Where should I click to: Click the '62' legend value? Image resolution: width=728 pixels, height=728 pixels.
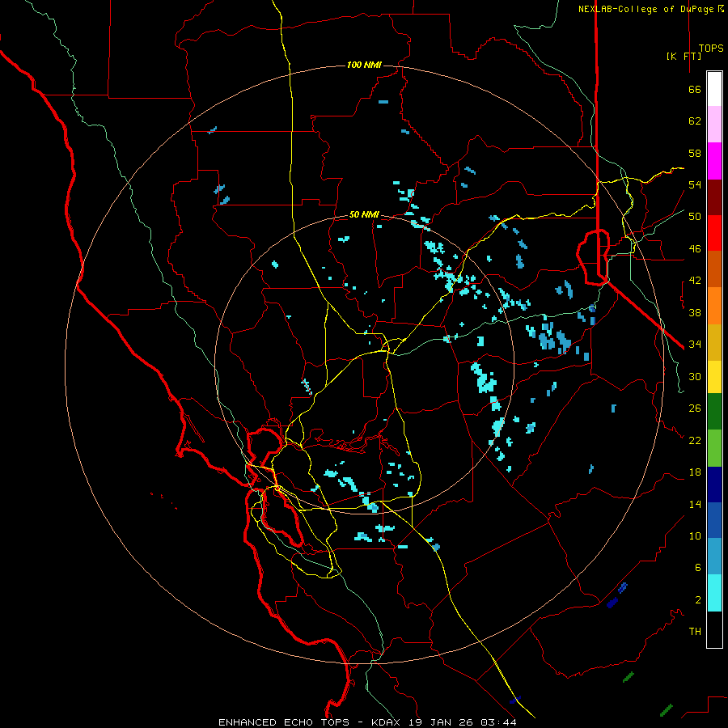click(695, 121)
